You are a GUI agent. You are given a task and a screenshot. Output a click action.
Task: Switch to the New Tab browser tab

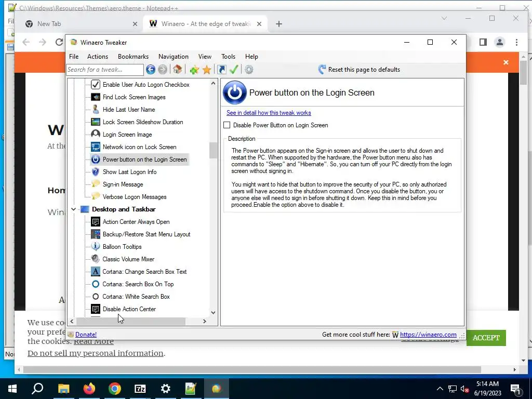point(79,24)
